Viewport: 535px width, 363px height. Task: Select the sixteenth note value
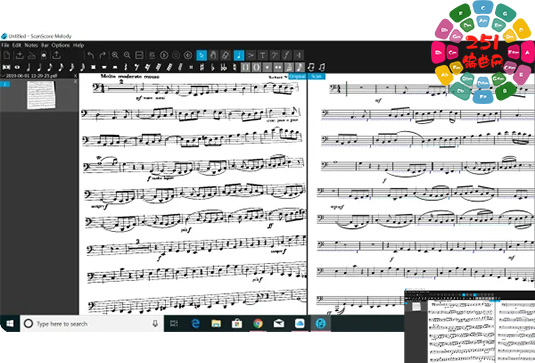pyautogui.click(x=61, y=67)
